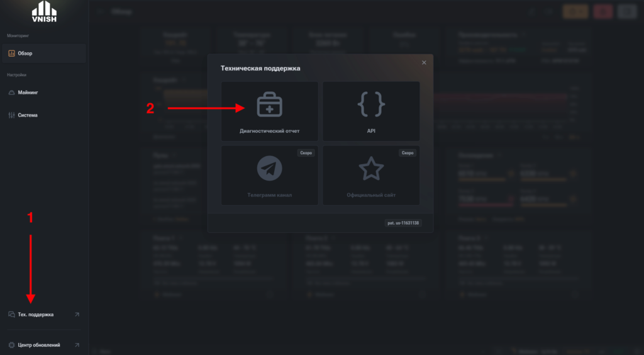Open the API curly braces card
644x355 pixels.
[x=371, y=111]
